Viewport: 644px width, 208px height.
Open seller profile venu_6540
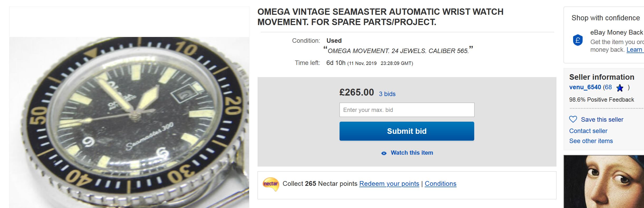[x=585, y=87]
